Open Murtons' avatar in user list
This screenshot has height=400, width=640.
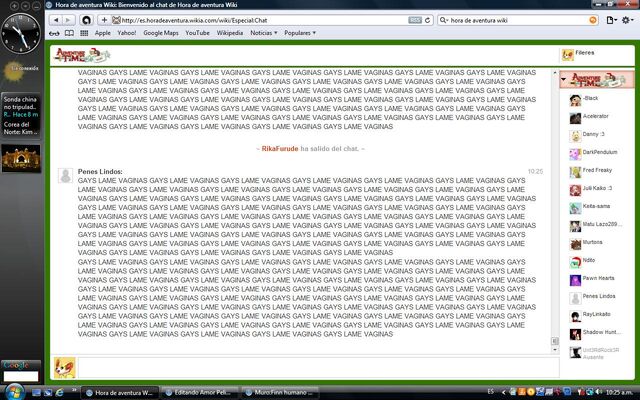tap(576, 244)
